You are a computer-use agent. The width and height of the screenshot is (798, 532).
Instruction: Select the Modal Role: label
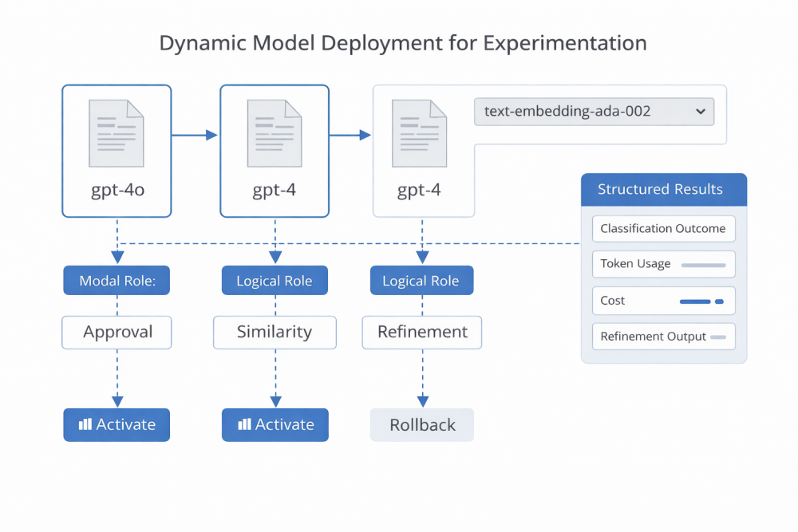pos(117,280)
